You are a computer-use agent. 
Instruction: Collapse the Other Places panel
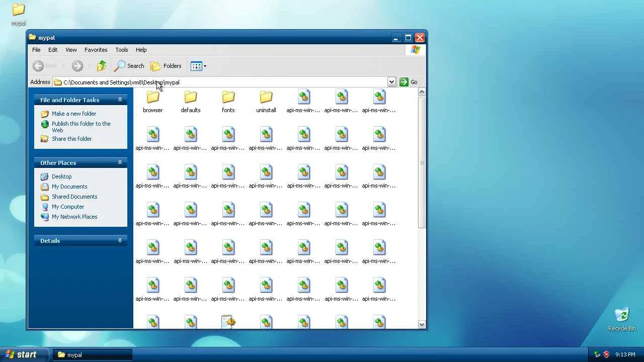coord(120,162)
